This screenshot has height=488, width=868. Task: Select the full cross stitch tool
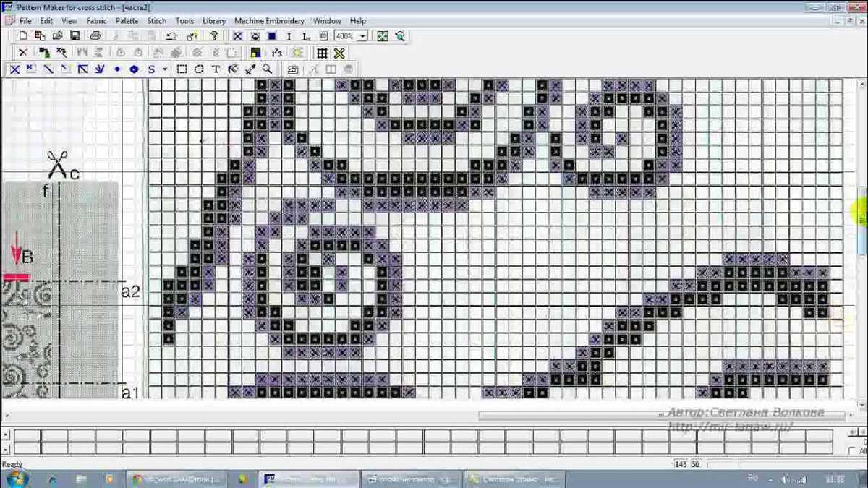14,69
